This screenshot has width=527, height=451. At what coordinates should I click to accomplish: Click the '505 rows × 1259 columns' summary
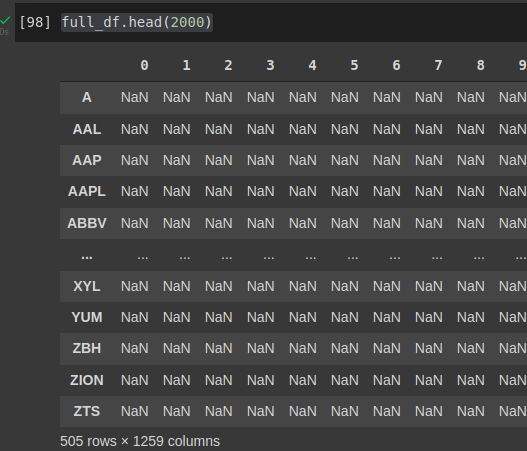tap(140, 441)
